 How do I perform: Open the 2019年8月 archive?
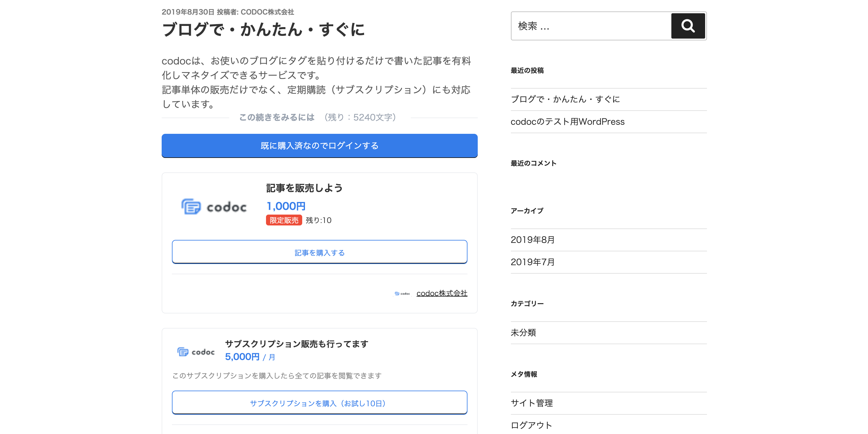pyautogui.click(x=532, y=240)
